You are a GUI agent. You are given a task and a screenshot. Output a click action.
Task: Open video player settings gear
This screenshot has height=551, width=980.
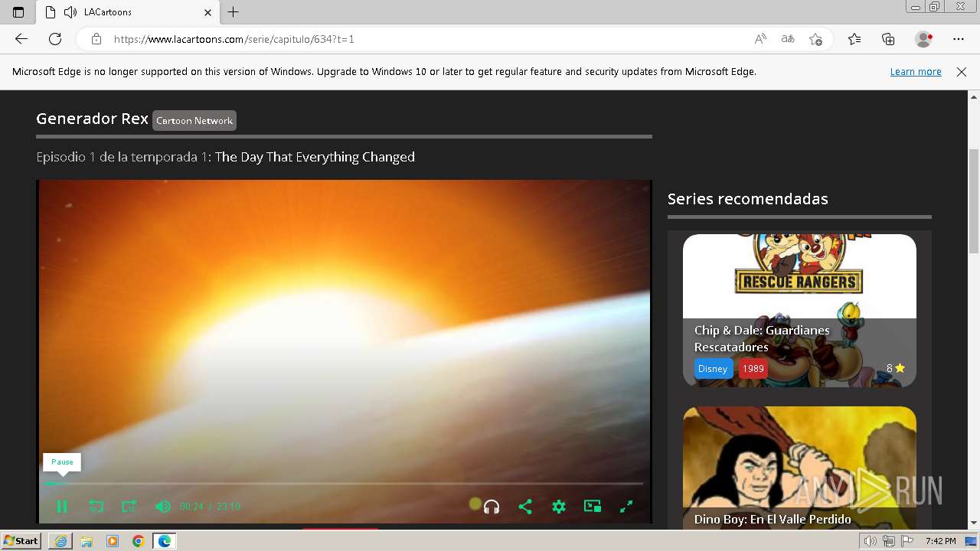[x=559, y=507]
